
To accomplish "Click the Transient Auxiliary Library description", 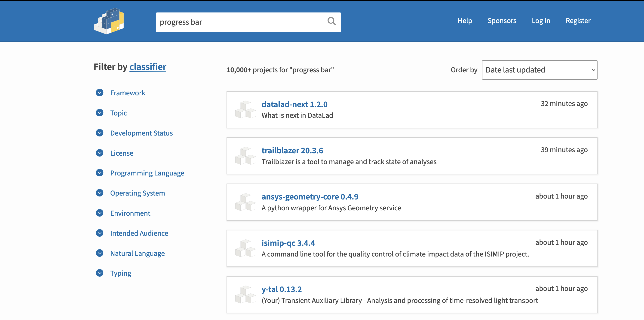I will tap(400, 301).
